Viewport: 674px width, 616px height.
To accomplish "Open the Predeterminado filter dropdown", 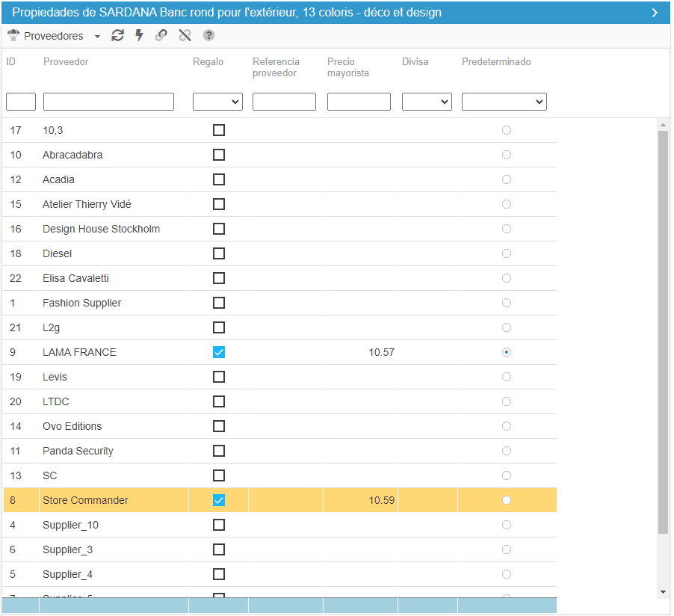I will [x=504, y=102].
